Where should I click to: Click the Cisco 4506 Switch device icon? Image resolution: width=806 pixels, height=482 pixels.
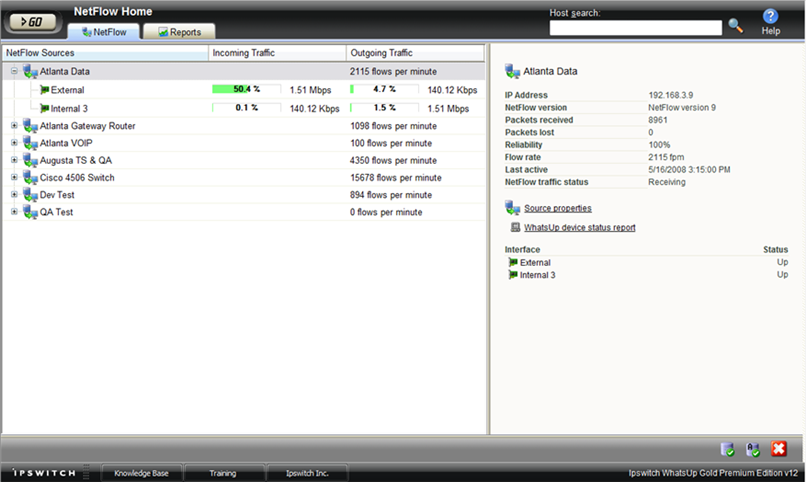point(30,178)
